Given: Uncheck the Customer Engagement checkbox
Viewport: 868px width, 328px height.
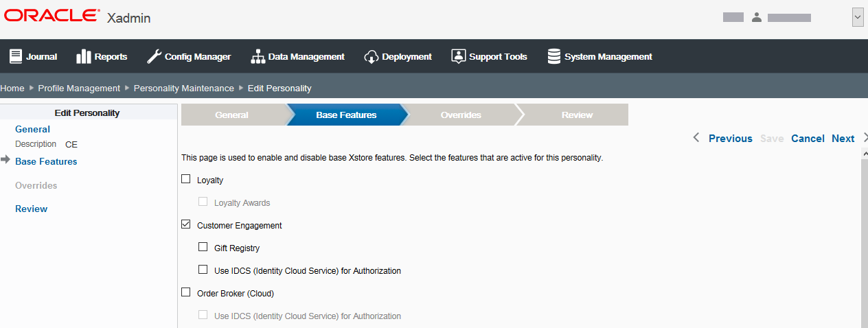Looking at the screenshot, I should click(x=185, y=224).
